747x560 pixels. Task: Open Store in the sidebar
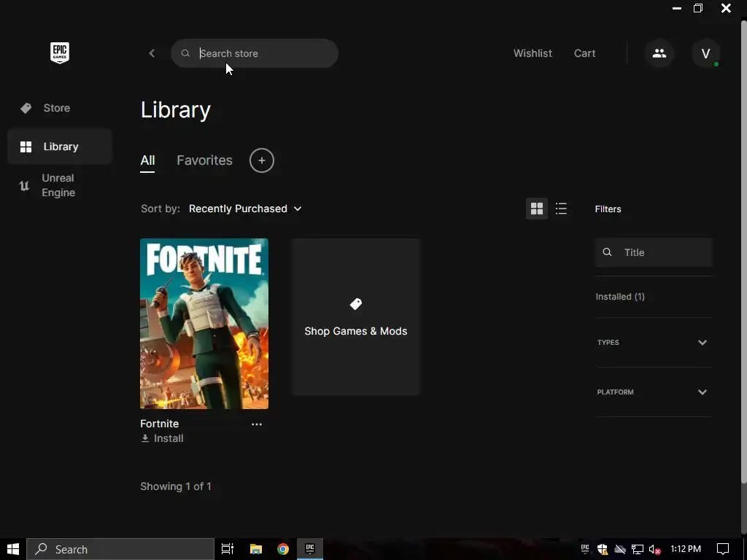[x=60, y=108]
